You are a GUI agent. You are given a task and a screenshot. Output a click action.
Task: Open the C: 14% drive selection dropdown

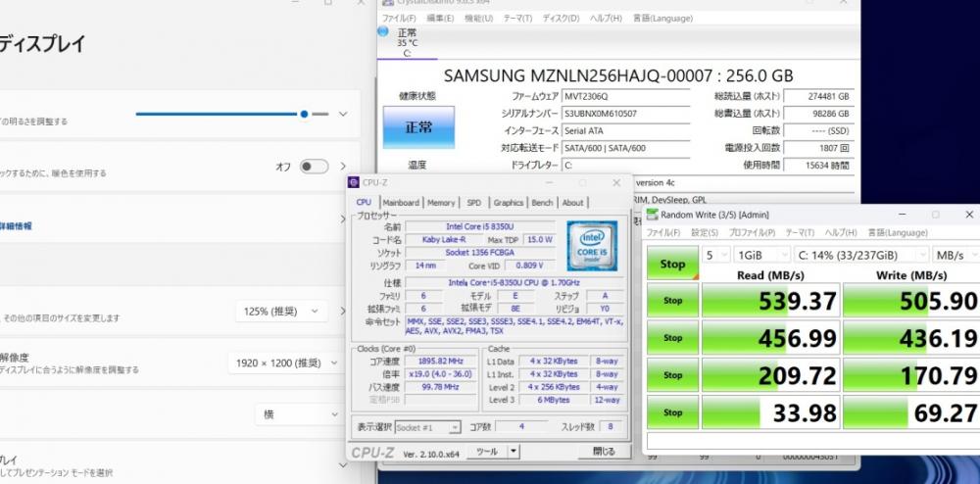[861, 255]
